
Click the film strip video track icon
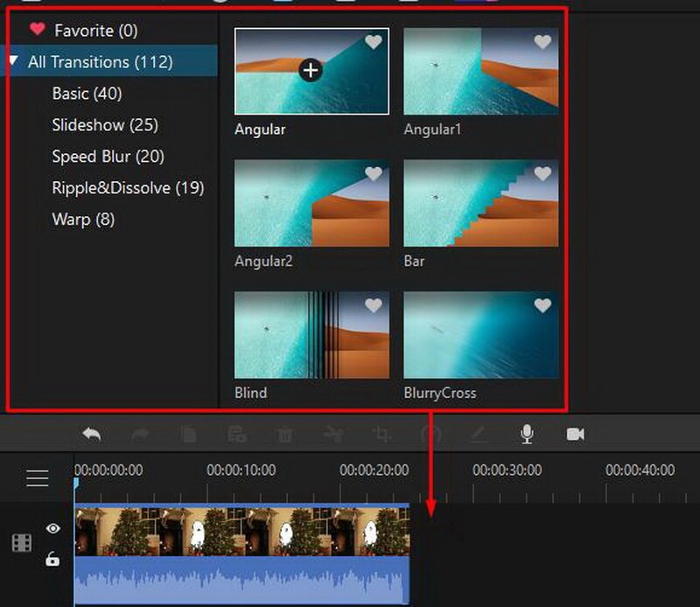click(21, 543)
